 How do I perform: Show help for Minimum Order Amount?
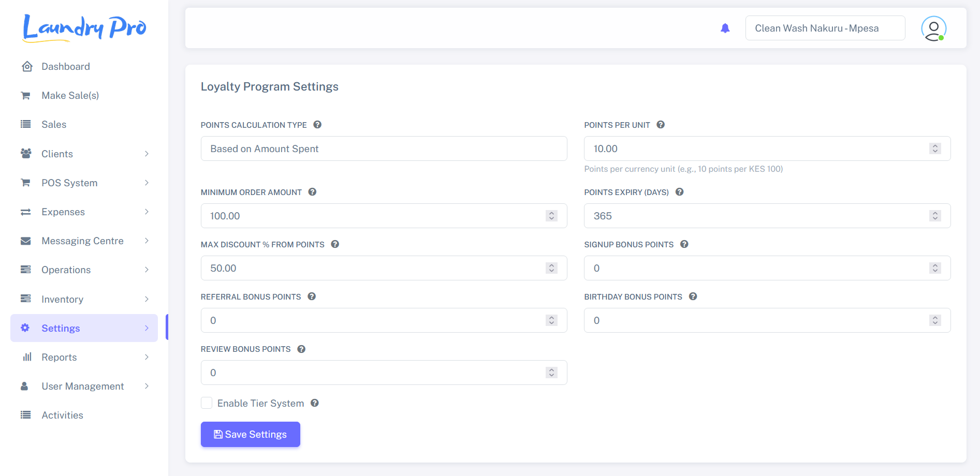pos(312,192)
